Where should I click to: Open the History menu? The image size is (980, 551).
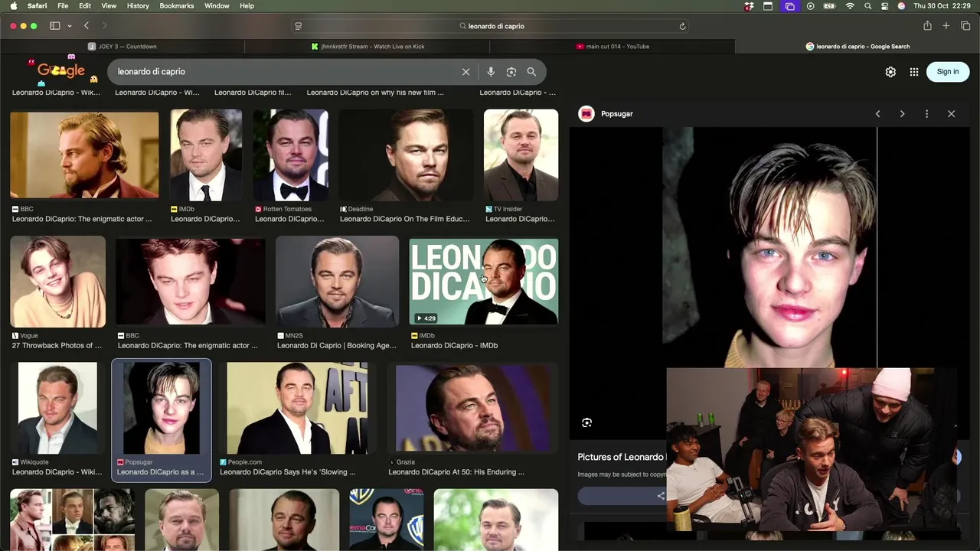[138, 6]
